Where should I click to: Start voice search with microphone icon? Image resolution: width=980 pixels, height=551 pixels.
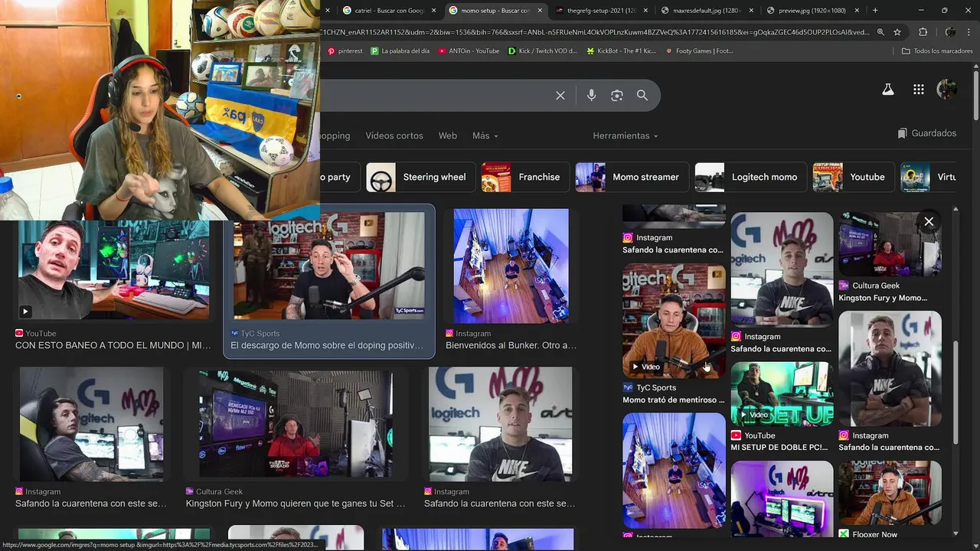(x=591, y=96)
